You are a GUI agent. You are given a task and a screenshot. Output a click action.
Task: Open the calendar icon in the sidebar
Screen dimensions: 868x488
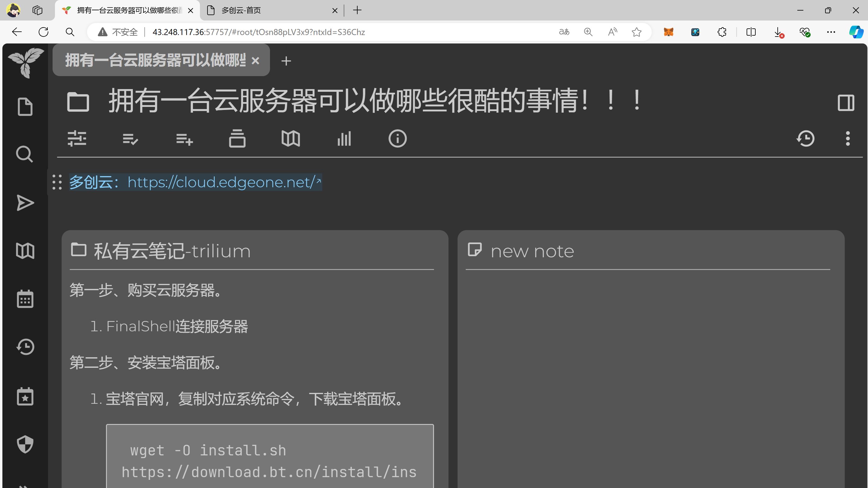click(x=25, y=299)
